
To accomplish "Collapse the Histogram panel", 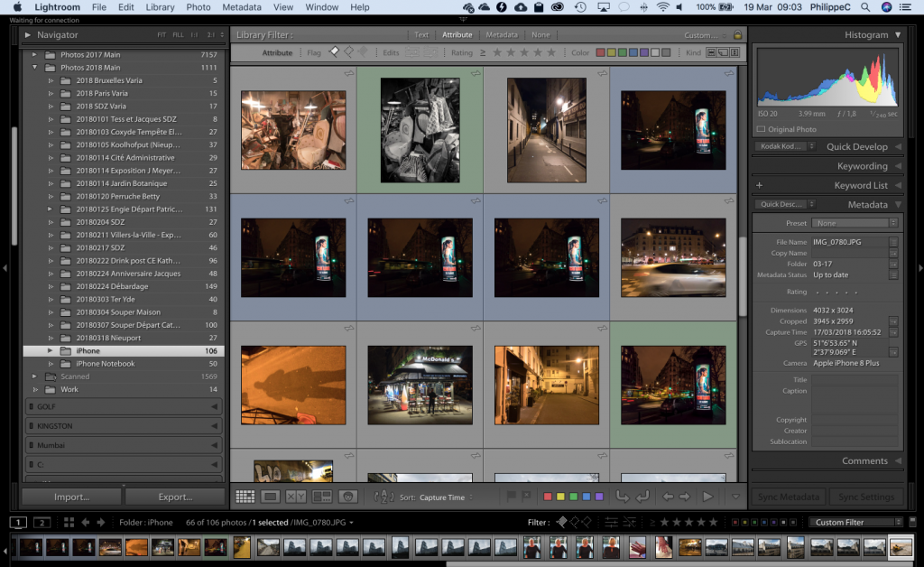I will [x=898, y=35].
